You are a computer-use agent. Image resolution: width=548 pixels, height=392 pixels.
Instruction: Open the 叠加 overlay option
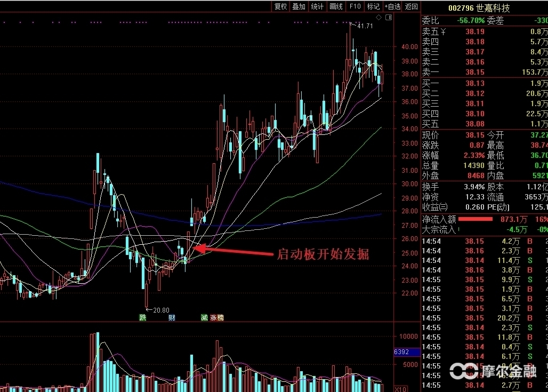tap(299, 6)
